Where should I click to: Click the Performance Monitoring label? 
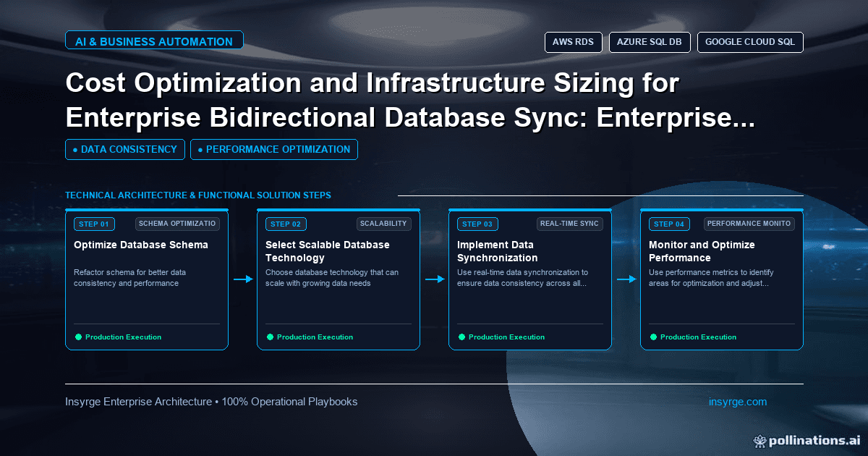(748, 224)
